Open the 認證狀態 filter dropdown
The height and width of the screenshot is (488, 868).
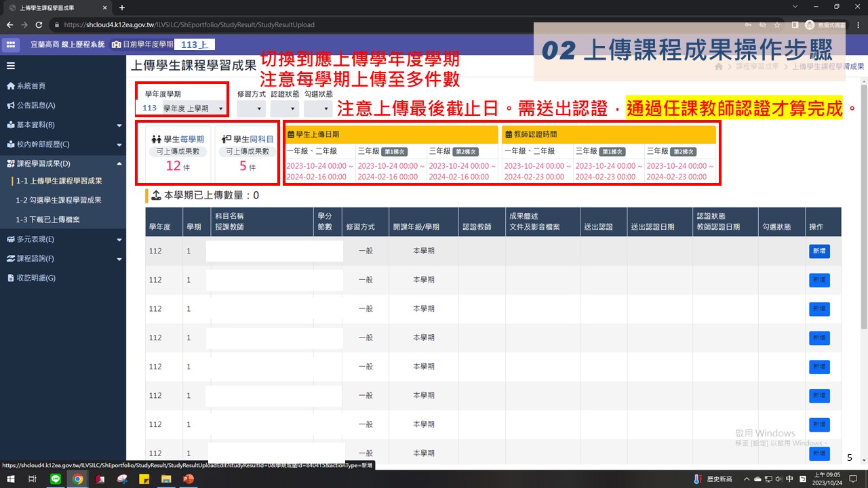(x=284, y=108)
